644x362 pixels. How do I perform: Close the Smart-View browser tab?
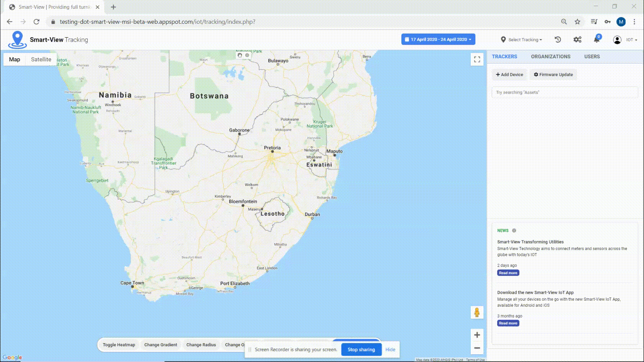[x=97, y=7]
